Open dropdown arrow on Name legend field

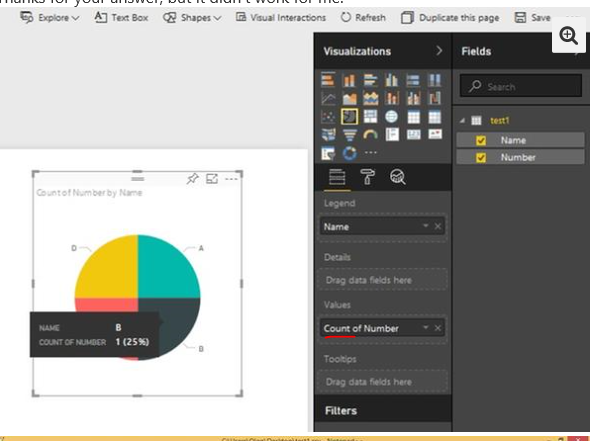coord(425,226)
